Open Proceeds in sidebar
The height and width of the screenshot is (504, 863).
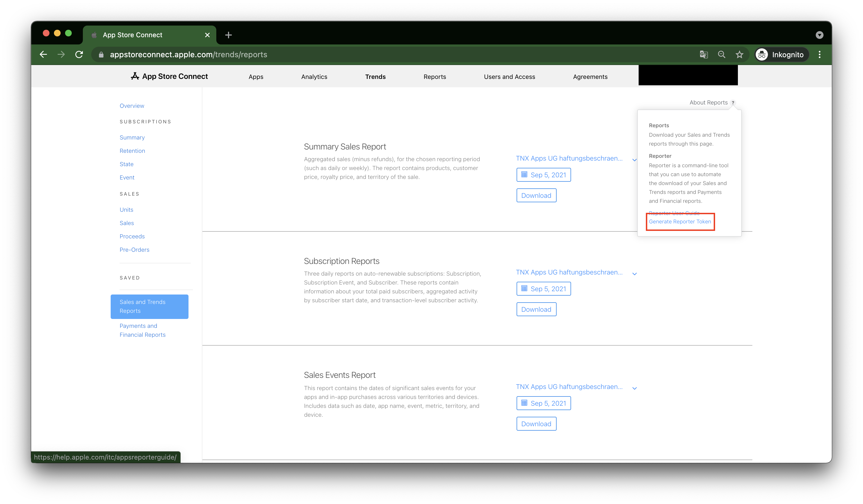(x=132, y=236)
